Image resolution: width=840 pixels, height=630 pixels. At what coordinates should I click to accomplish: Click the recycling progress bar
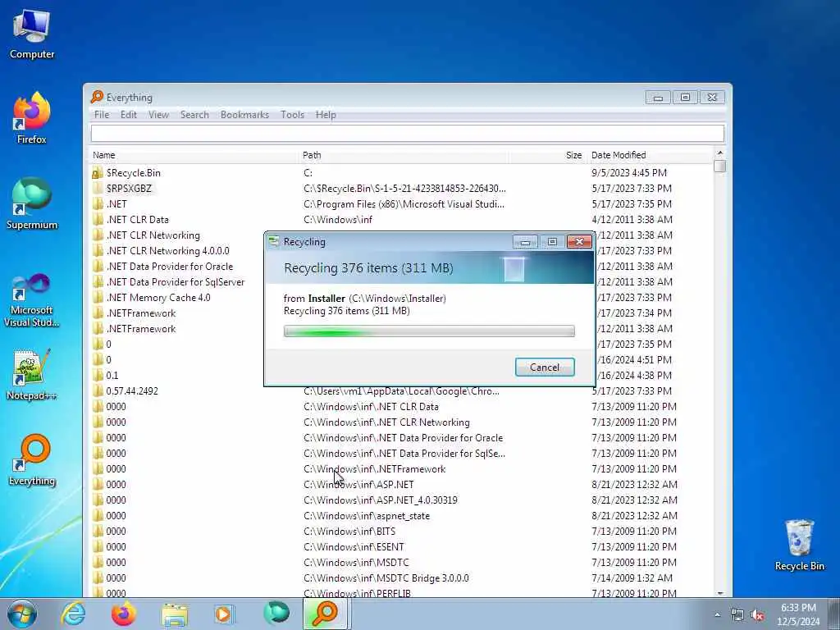(x=429, y=331)
